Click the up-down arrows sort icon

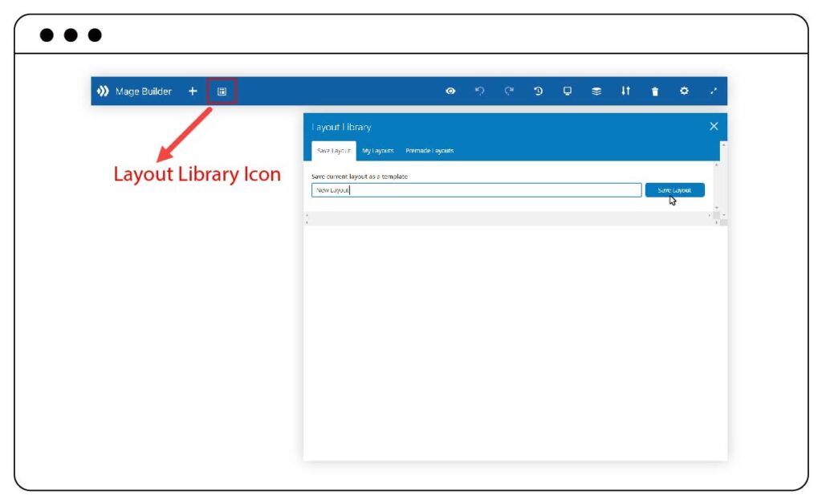point(625,91)
